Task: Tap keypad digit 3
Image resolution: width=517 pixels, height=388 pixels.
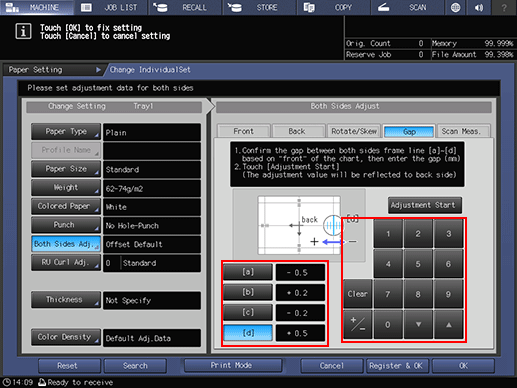Action: (x=448, y=233)
